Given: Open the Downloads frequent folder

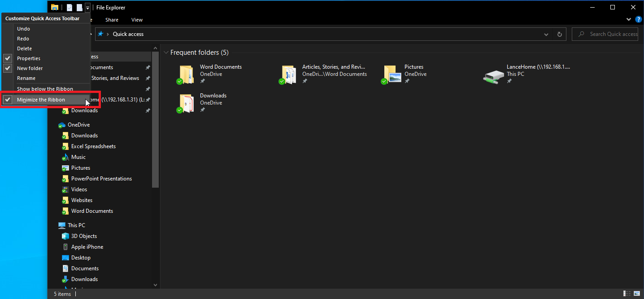Looking at the screenshot, I should tap(203, 104).
